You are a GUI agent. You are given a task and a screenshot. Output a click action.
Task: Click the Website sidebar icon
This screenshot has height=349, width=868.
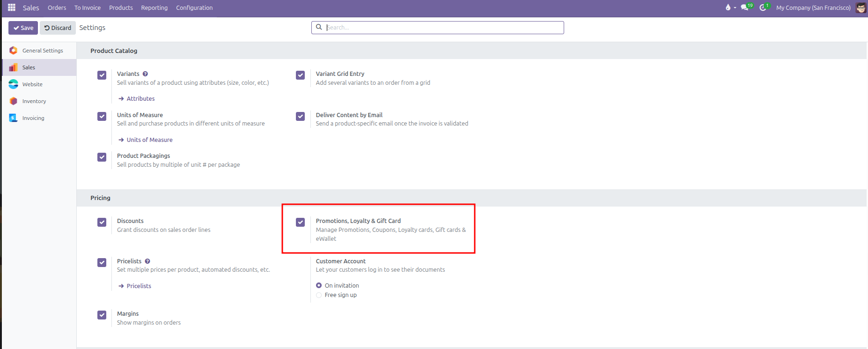[14, 84]
